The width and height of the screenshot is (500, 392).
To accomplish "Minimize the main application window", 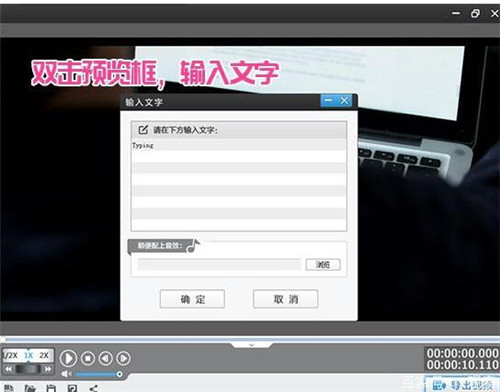I will (456, 13).
